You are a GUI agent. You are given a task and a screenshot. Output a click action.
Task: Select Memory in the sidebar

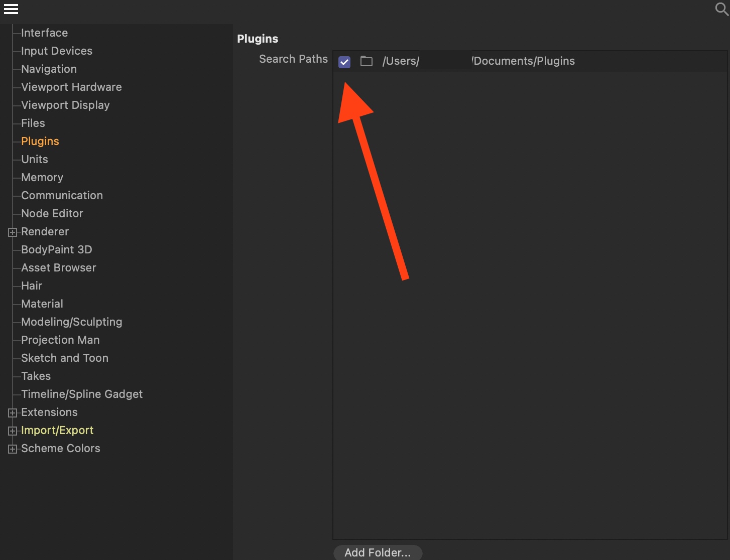[x=42, y=177]
